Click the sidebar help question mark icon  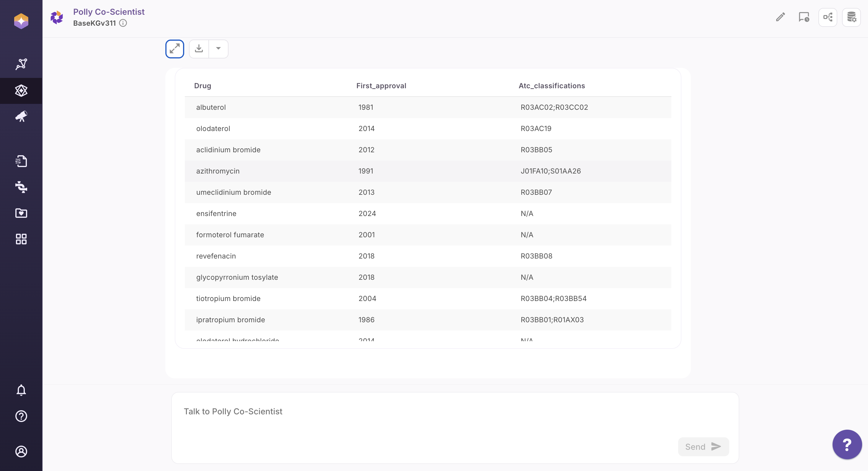pyautogui.click(x=21, y=416)
